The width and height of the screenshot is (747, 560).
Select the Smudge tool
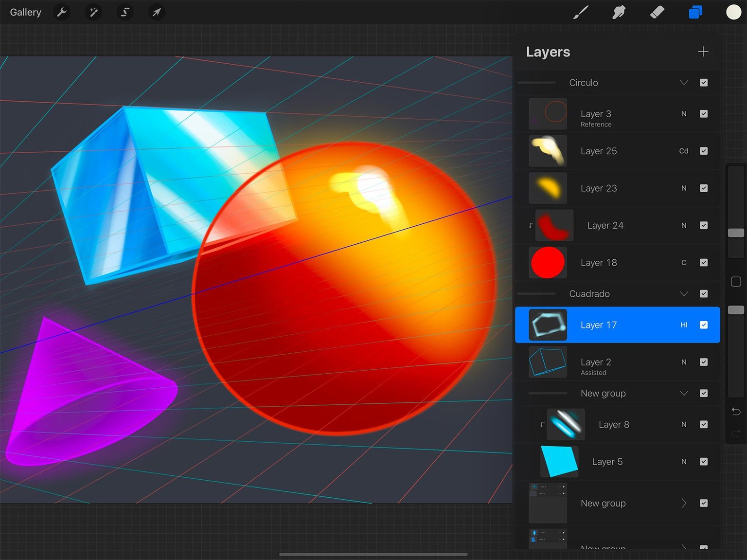(619, 12)
